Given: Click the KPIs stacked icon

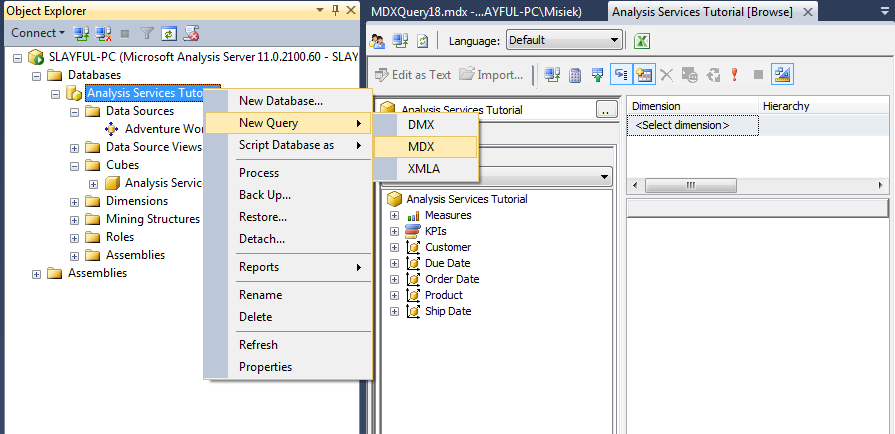Looking at the screenshot, I should pos(413,231).
